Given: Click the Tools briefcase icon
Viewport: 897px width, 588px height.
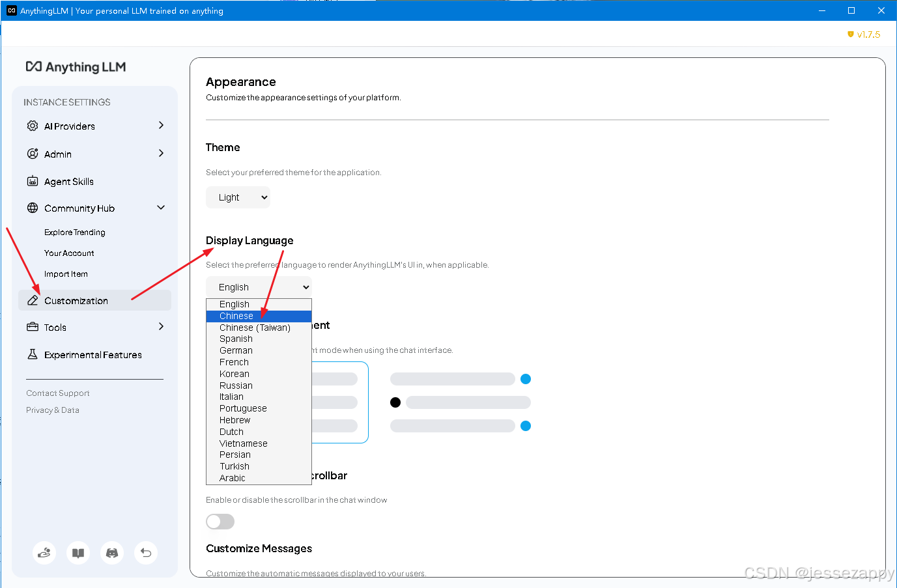Looking at the screenshot, I should pos(33,327).
